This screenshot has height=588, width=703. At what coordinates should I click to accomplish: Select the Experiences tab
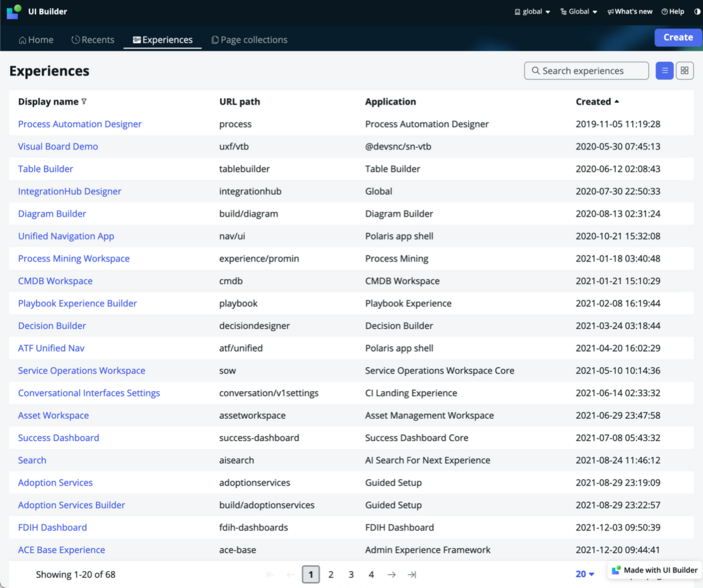[x=163, y=40]
